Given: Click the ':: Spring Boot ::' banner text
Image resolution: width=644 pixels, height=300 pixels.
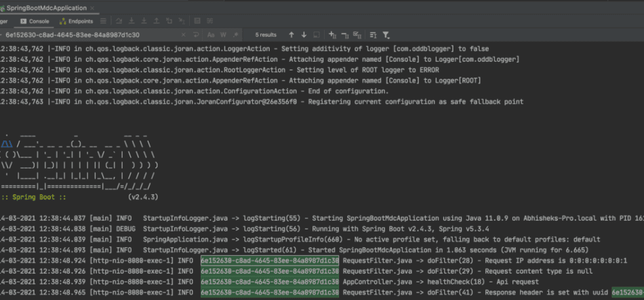Looking at the screenshot, I should pos(34,198).
